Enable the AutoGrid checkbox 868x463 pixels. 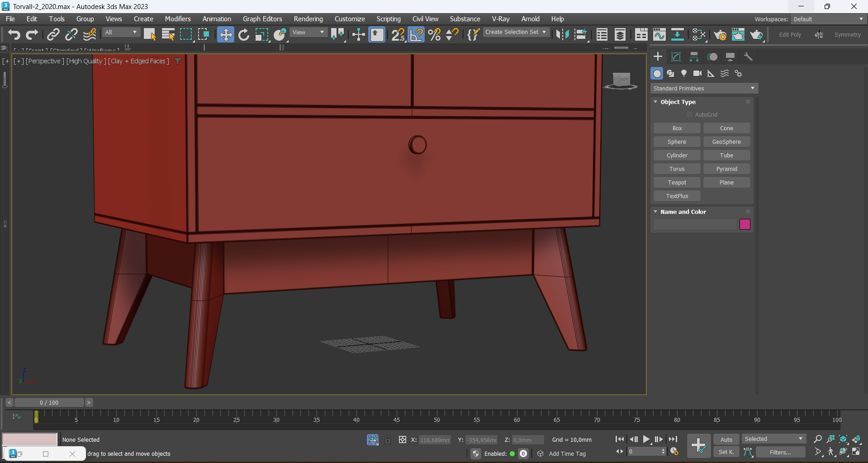[x=689, y=115]
